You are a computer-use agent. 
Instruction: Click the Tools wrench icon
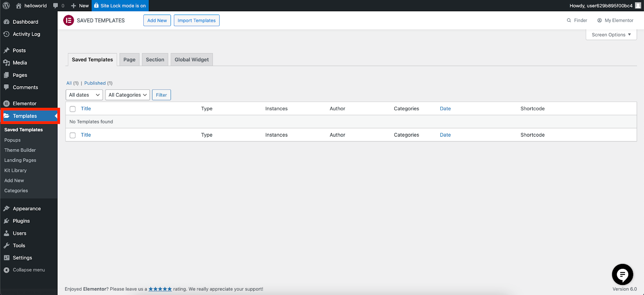[6, 245]
